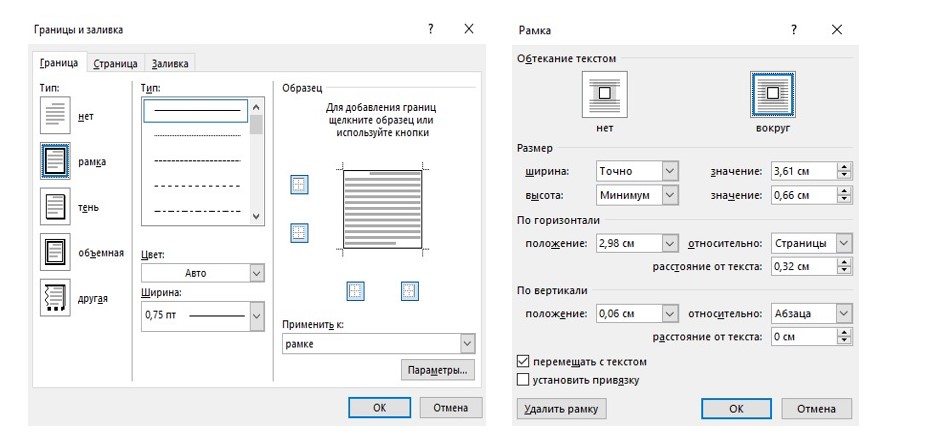The width and height of the screenshot is (950, 440).
Task: Choose the 'рамка' box border icon
Action: point(55,161)
